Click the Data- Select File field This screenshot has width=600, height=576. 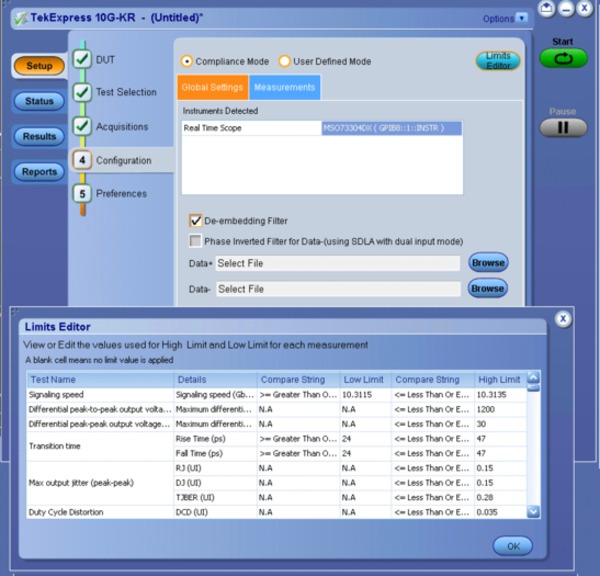click(336, 289)
